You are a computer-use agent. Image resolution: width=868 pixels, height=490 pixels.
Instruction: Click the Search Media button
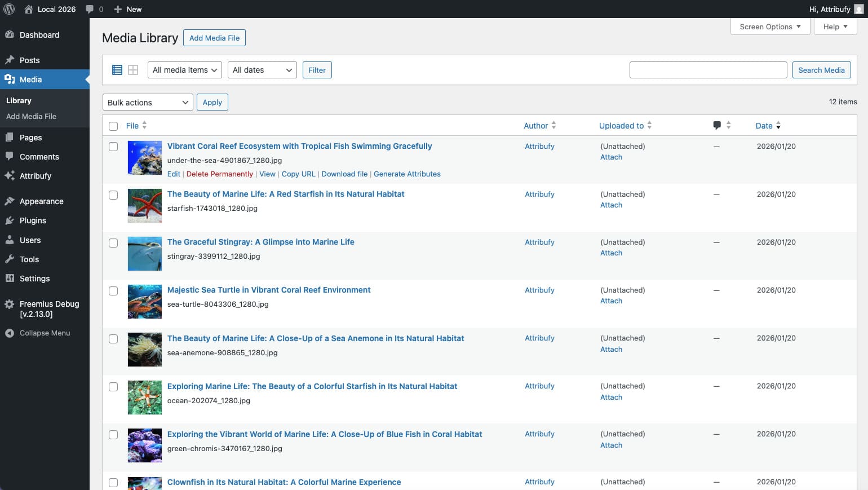click(821, 70)
